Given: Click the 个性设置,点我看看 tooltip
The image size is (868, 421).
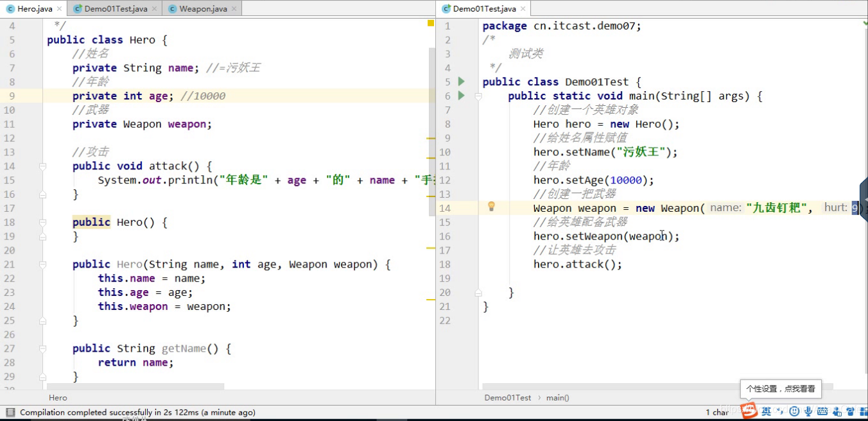Looking at the screenshot, I should click(x=781, y=388).
